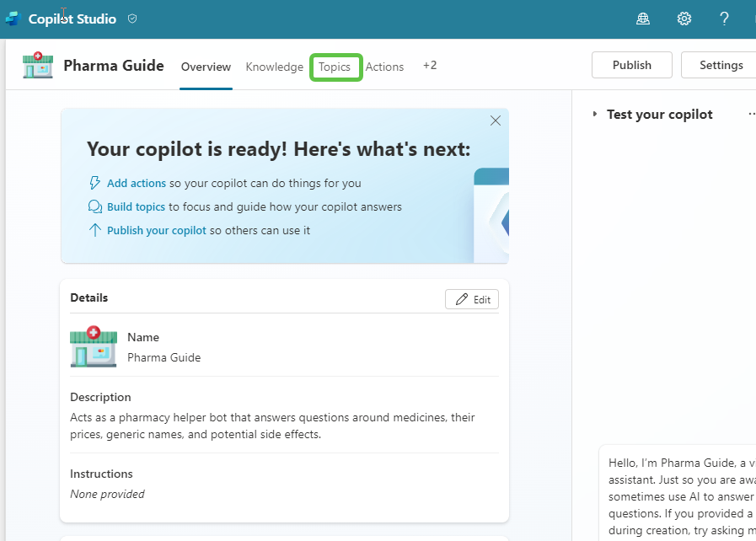
Task: Open the more options ellipsis in test panel
Action: click(x=751, y=115)
